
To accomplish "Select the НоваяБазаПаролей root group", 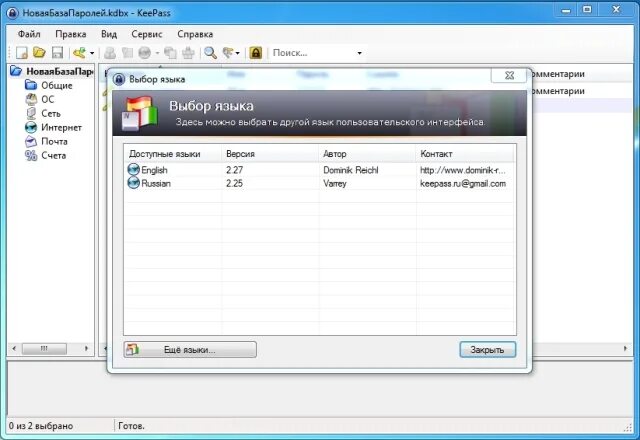I will (60, 71).
